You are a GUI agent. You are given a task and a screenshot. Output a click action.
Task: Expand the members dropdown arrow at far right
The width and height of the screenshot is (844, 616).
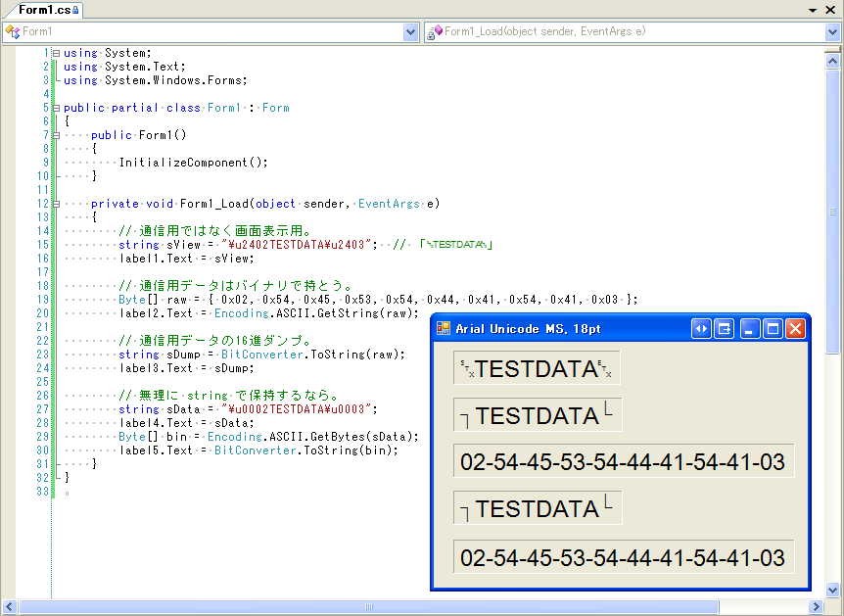tap(832, 32)
